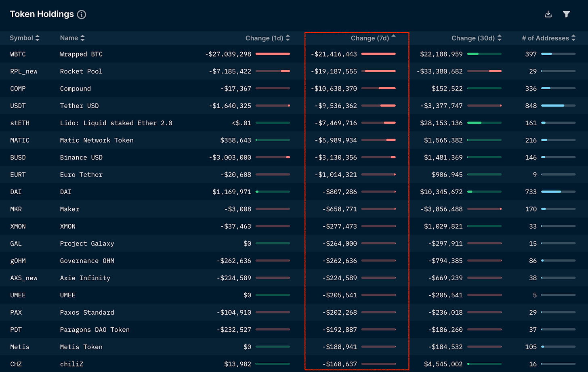Image resolution: width=588 pixels, height=372 pixels.
Task: Click Lido: Liquid staked Ether 2.0
Action: [x=116, y=123]
